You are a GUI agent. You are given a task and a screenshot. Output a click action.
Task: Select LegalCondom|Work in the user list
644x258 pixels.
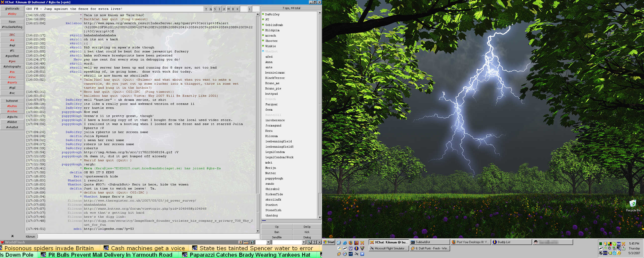tap(279, 157)
